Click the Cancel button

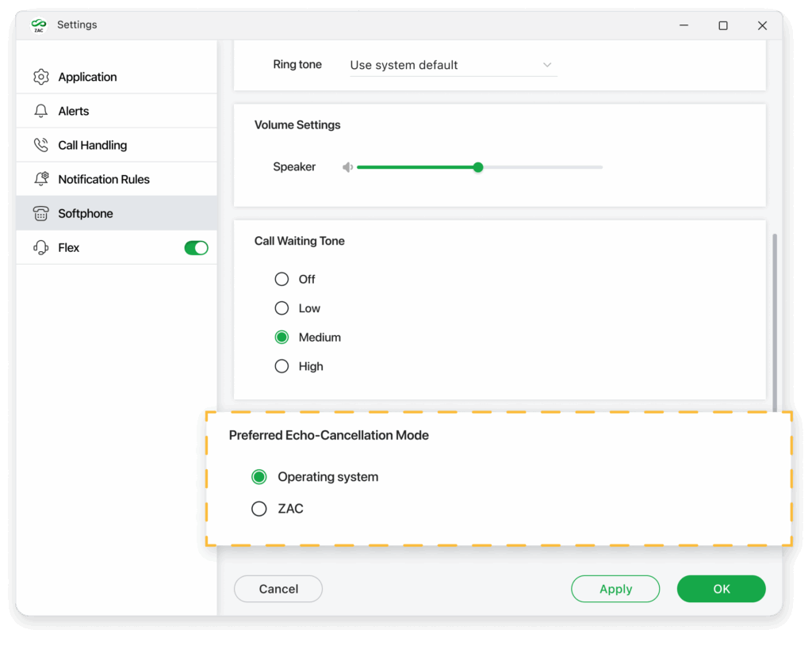pos(278,589)
